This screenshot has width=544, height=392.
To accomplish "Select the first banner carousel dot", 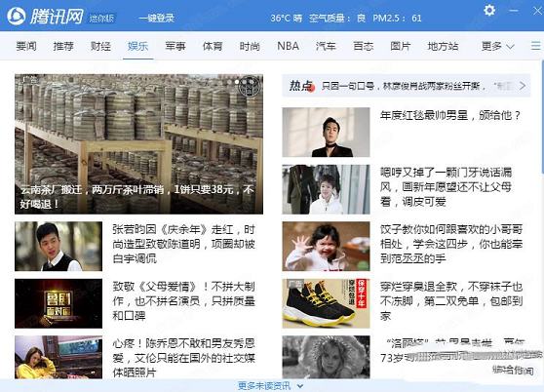I will [x=229, y=82].
